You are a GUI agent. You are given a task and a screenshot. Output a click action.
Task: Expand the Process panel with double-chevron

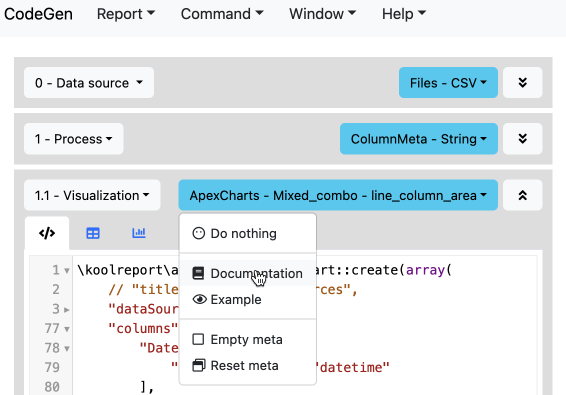[522, 139]
